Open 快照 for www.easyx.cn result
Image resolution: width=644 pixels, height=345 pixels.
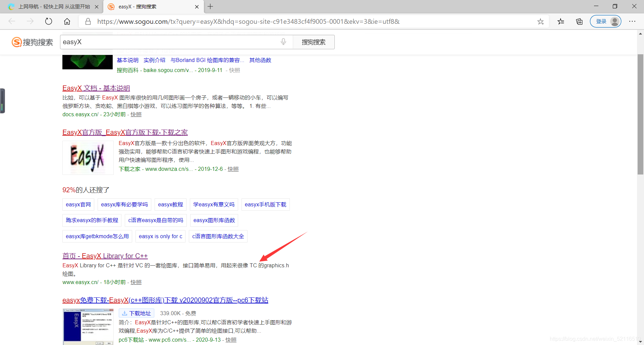136,282
